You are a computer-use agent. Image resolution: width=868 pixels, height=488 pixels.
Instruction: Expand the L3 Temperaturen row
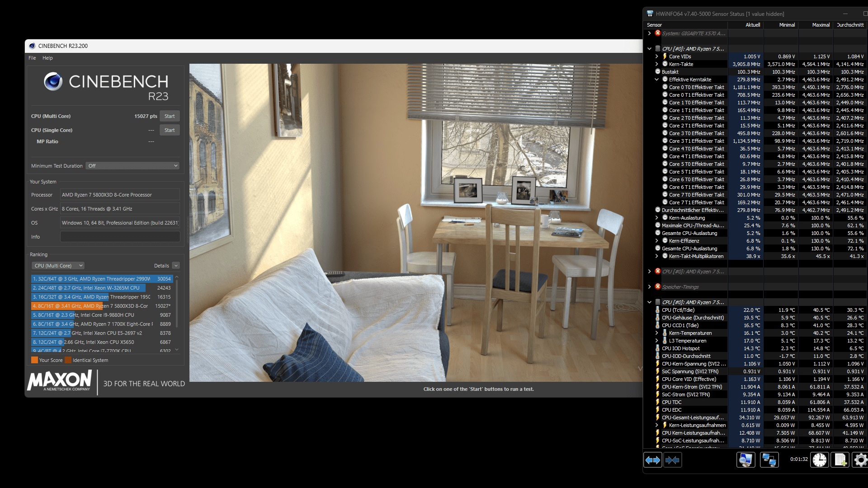tap(657, 341)
